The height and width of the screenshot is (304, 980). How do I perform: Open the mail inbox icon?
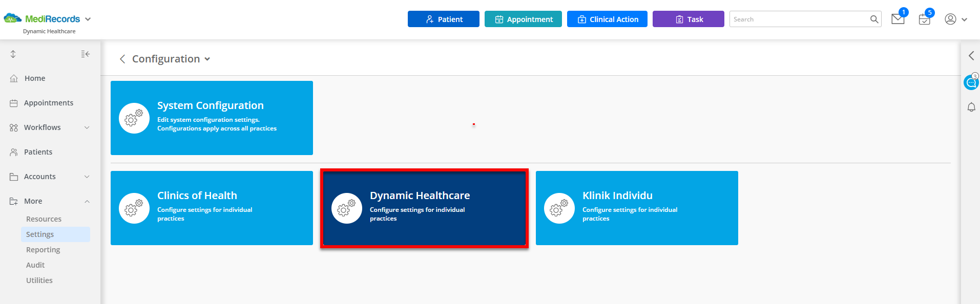898,19
